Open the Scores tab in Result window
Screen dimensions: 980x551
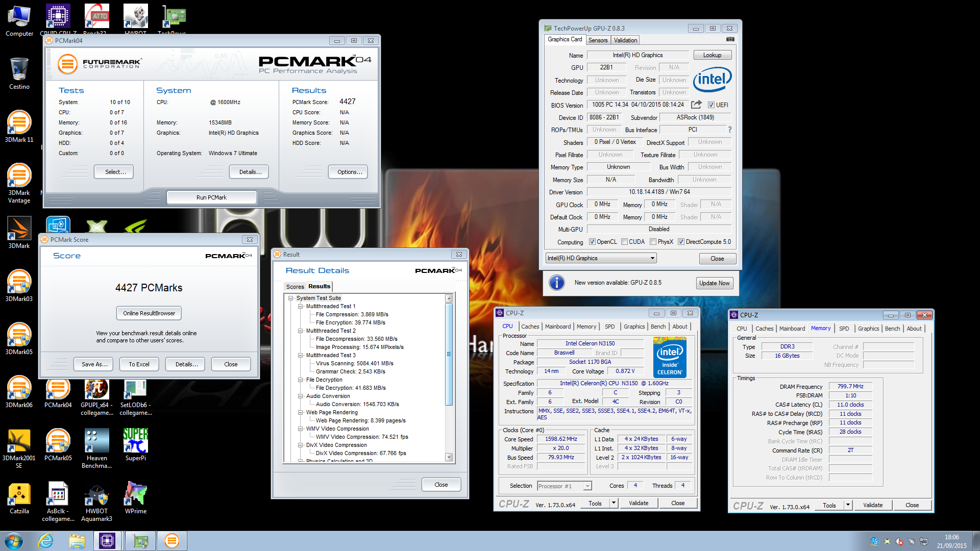(x=295, y=287)
